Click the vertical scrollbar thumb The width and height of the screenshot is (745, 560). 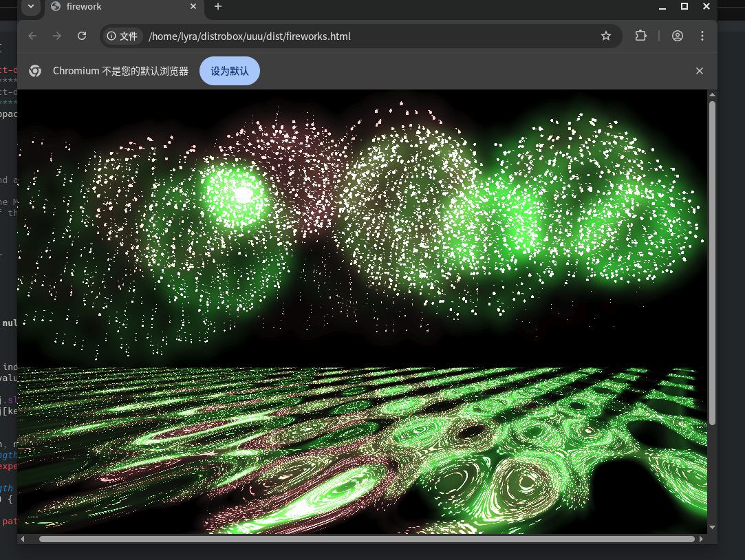(x=712, y=261)
